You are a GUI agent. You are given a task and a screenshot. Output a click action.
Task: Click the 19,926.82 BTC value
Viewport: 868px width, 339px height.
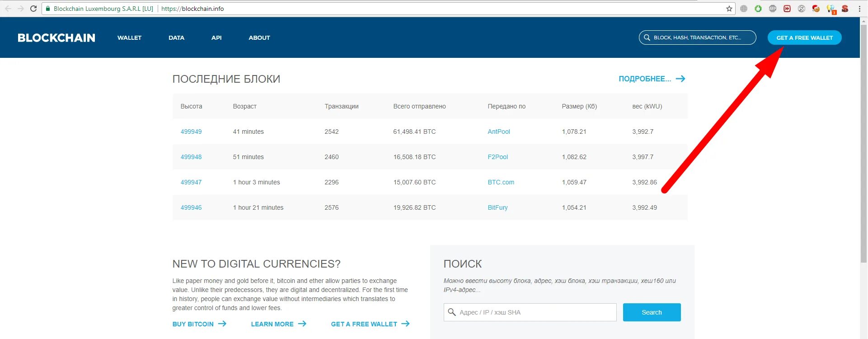coord(414,207)
